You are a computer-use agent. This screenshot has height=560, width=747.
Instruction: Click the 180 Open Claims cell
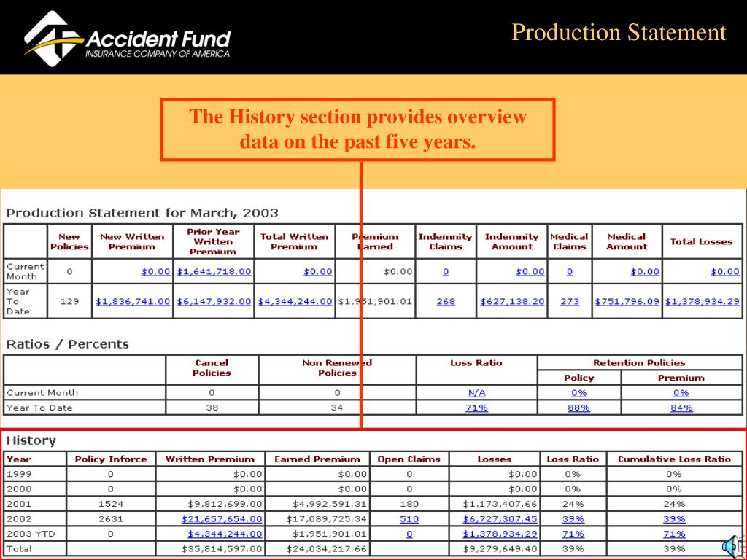click(x=409, y=504)
